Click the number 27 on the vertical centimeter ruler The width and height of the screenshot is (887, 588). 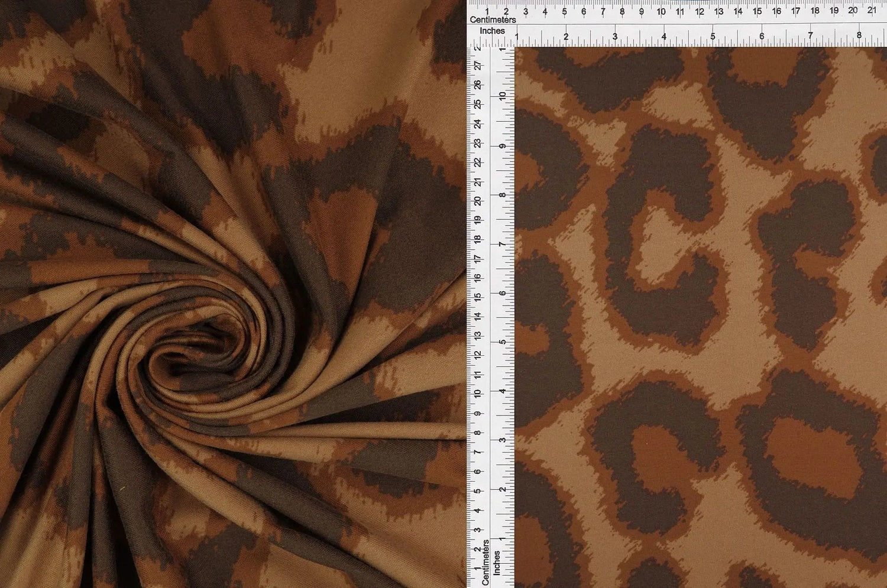tap(477, 64)
